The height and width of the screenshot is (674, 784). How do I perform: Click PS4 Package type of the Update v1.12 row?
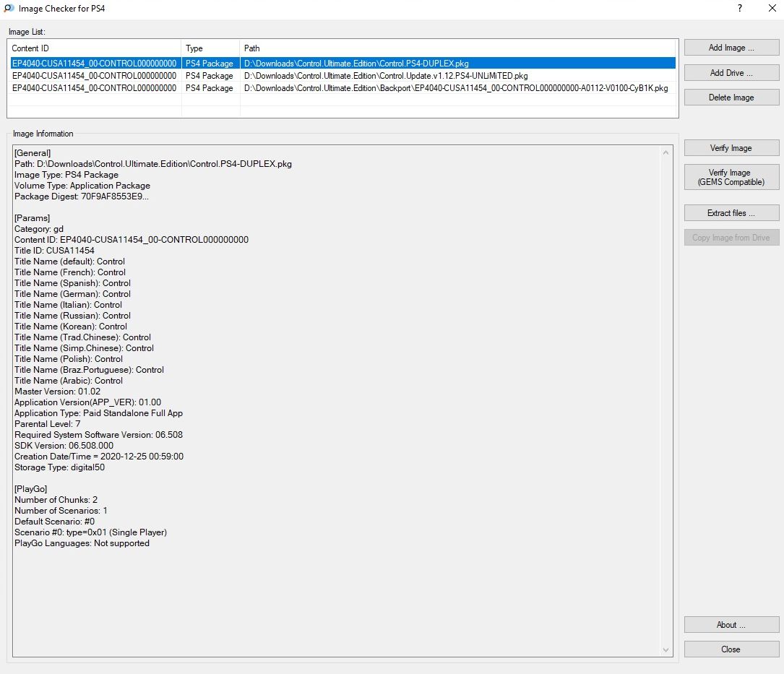209,76
